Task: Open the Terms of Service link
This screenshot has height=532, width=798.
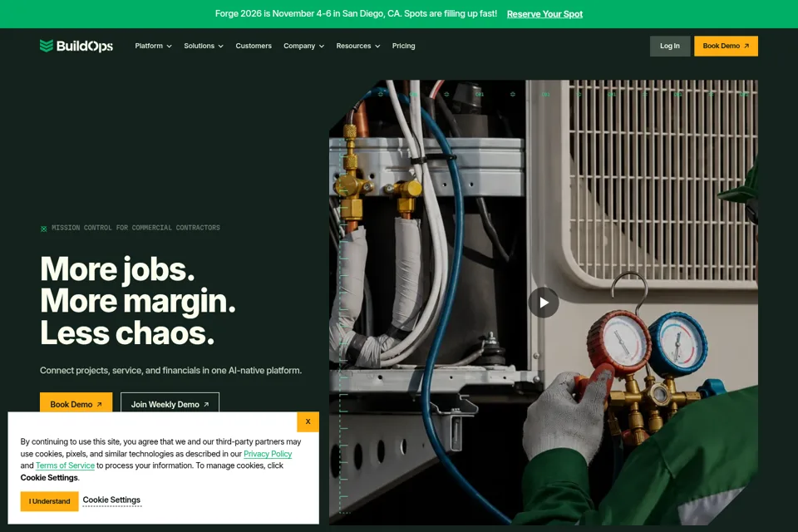Action: [x=65, y=465]
